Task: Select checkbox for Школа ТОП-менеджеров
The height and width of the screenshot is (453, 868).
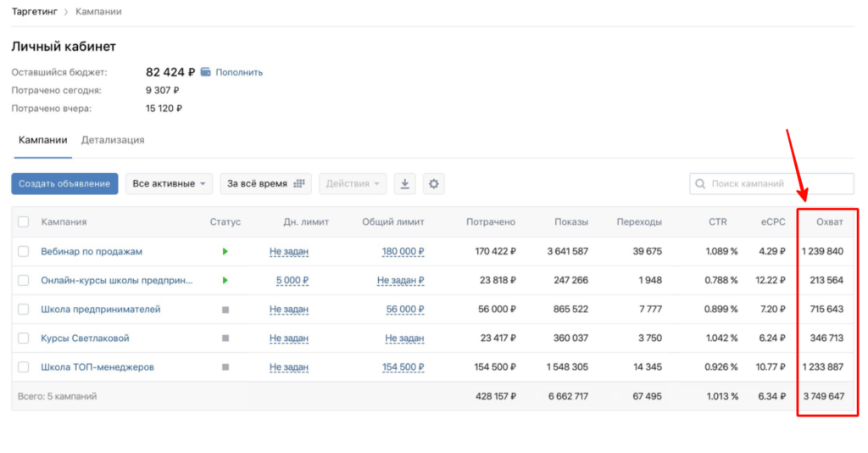Action: 23,367
